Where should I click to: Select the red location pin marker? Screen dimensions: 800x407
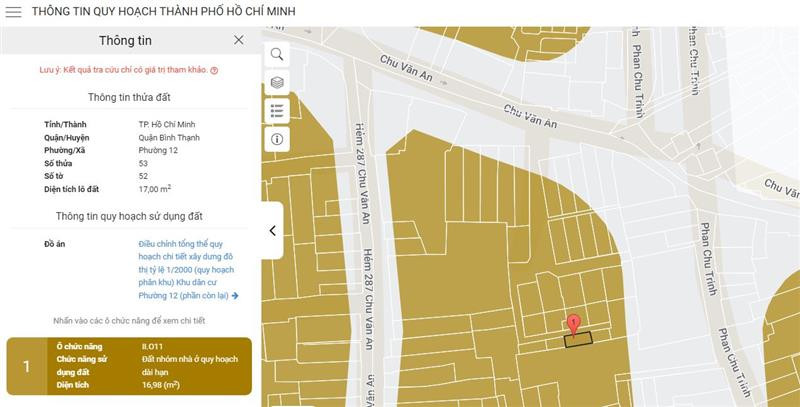(x=573, y=324)
